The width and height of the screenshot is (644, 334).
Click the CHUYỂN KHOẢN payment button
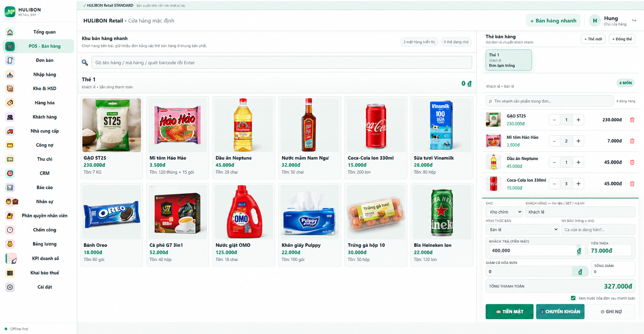coord(560,312)
